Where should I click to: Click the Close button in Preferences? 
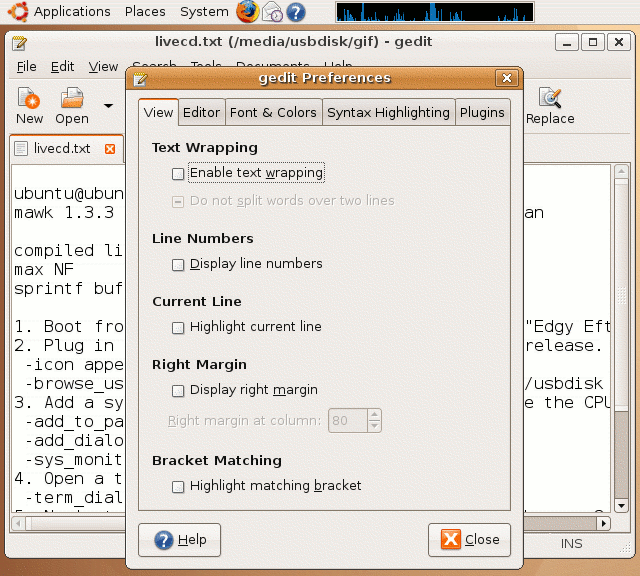coord(469,540)
